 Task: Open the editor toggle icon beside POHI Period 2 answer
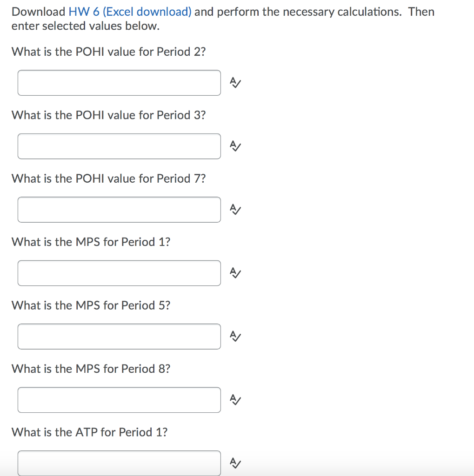click(234, 83)
